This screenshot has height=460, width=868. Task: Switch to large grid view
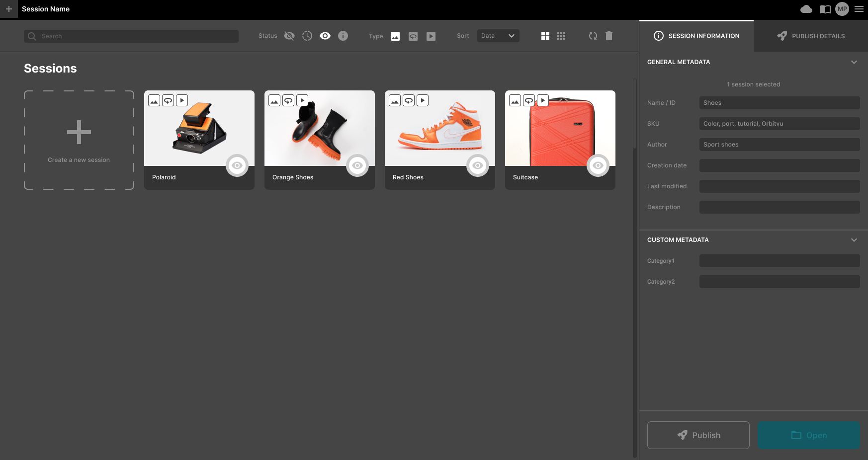pyautogui.click(x=545, y=36)
